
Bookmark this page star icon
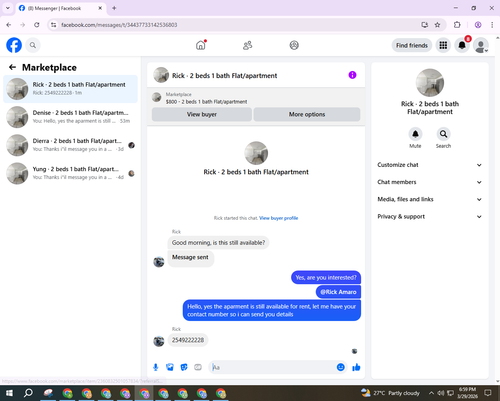click(x=437, y=25)
